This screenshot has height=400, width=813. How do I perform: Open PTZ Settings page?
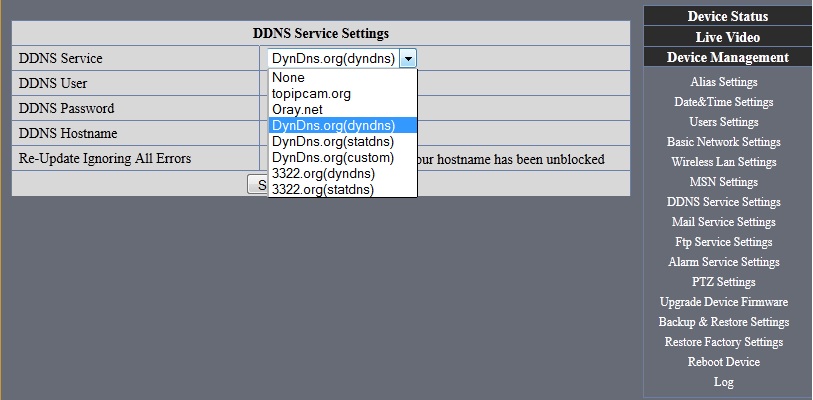[x=724, y=282]
